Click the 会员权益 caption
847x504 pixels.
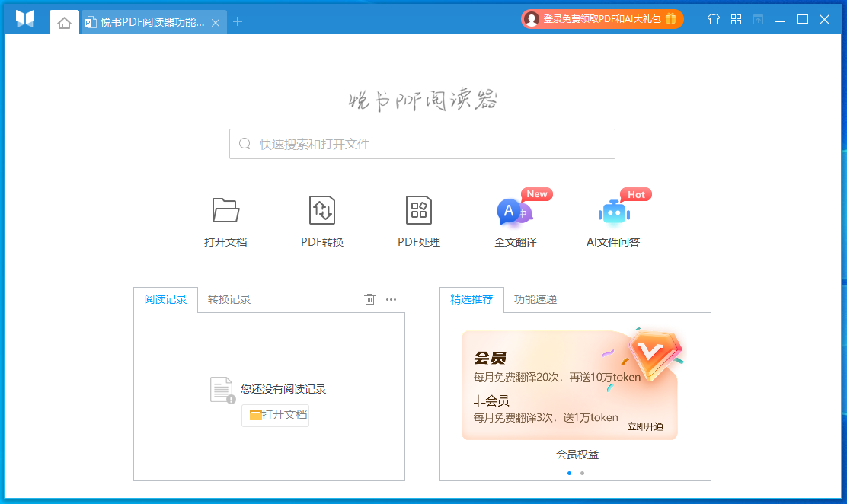(577, 455)
